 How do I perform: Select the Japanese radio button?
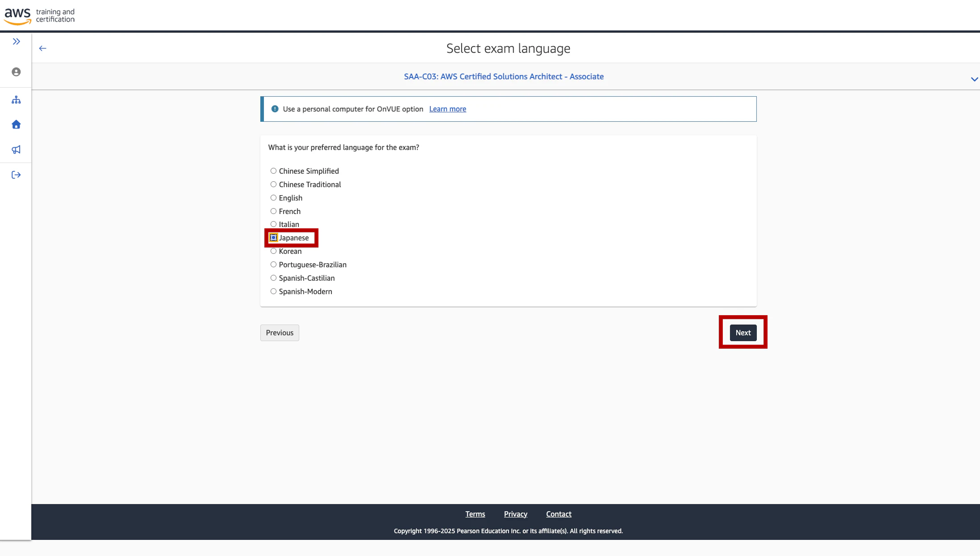point(273,238)
